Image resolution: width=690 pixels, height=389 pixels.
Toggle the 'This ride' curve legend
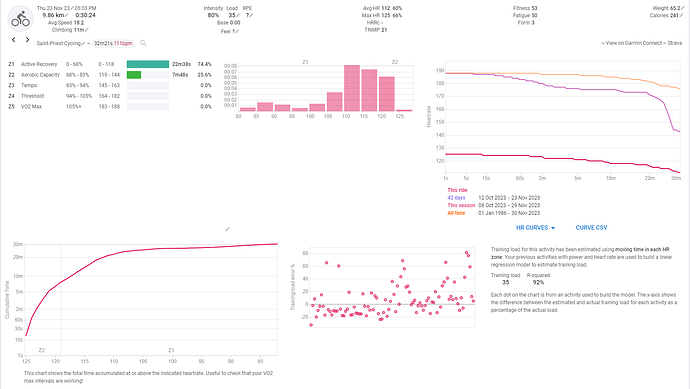(457, 190)
